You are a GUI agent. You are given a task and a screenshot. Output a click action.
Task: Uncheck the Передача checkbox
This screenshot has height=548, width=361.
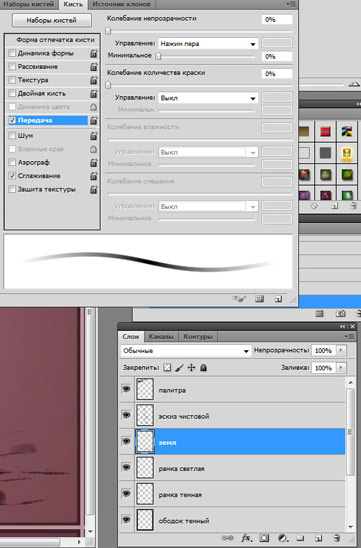pos(12,120)
